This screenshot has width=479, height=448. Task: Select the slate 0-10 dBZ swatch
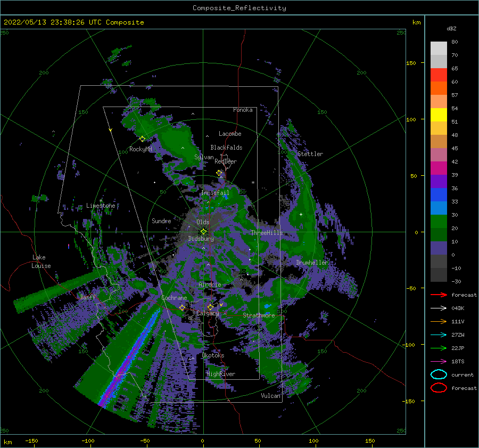click(439, 248)
